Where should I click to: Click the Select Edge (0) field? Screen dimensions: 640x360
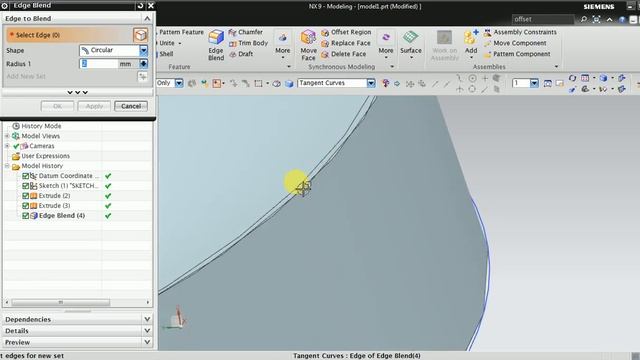click(69, 35)
